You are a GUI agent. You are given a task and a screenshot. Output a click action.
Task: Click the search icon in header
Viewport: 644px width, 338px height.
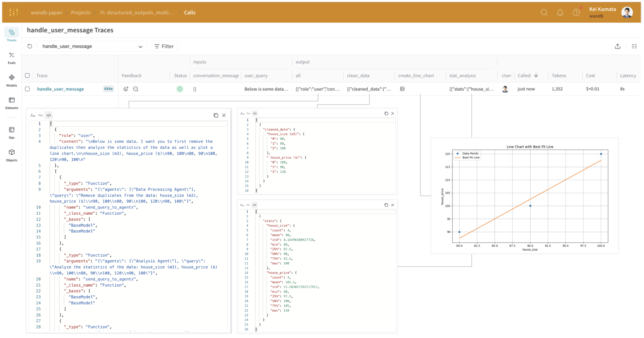coord(544,12)
